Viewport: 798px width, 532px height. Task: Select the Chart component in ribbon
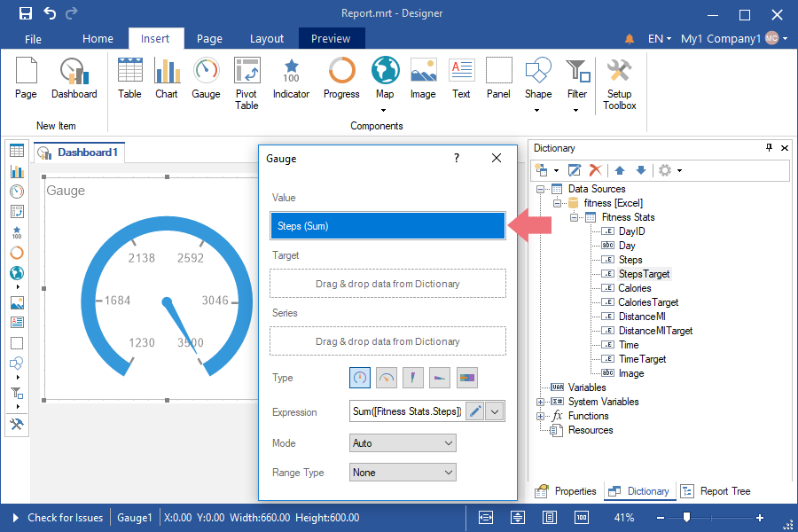[x=167, y=80]
